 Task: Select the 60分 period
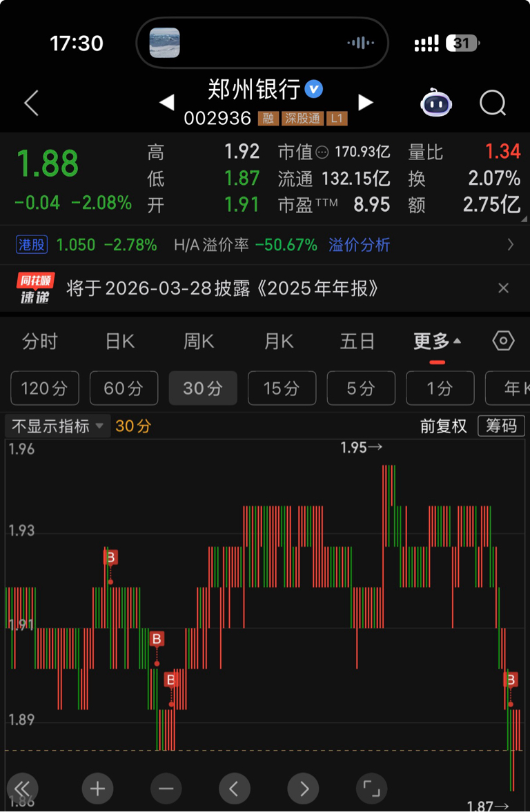coord(124,388)
